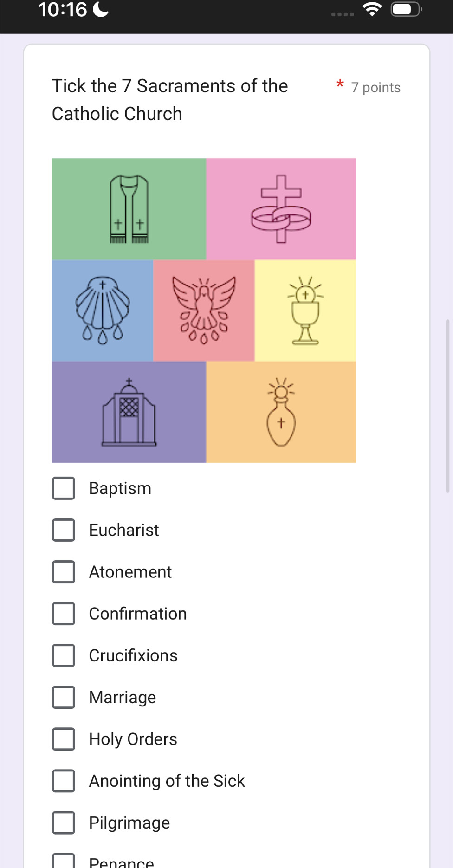Click the priest stole icon on green
The image size is (453, 868).
click(129, 209)
